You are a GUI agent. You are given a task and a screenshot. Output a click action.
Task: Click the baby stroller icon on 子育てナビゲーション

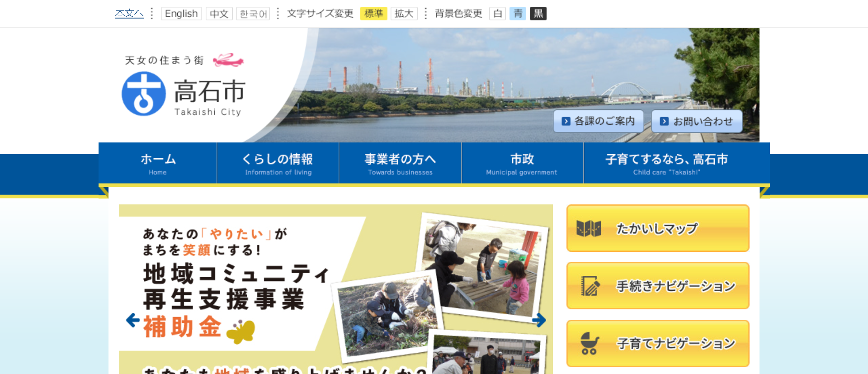pos(590,343)
